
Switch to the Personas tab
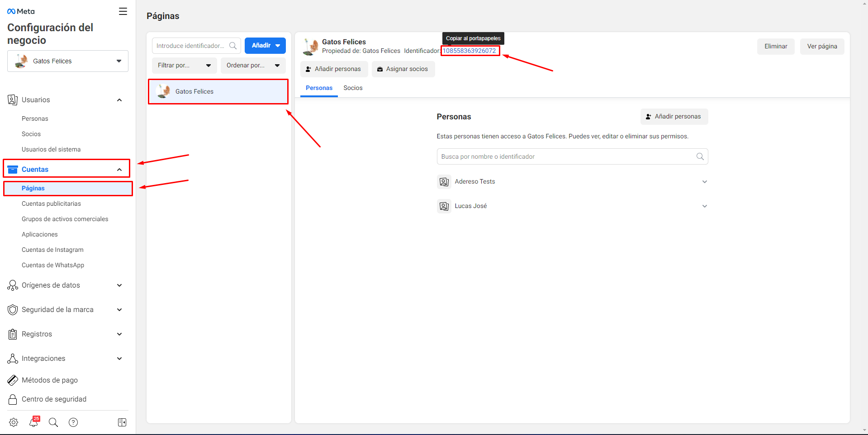pyautogui.click(x=319, y=88)
